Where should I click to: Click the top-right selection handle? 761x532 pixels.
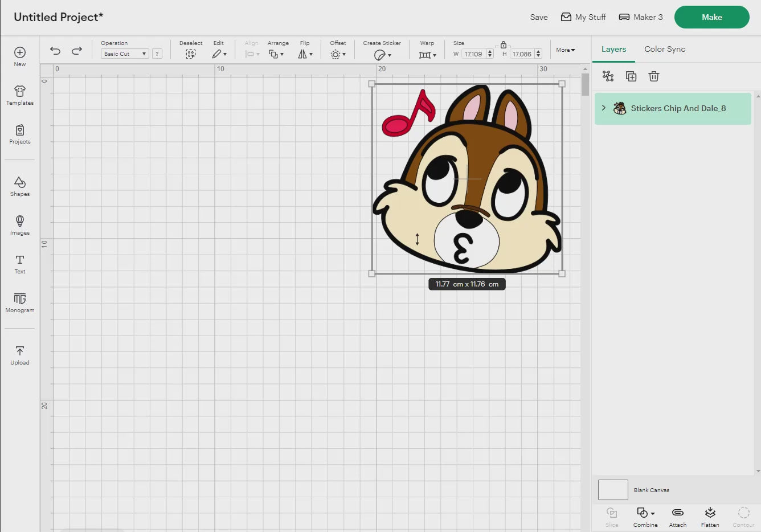pyautogui.click(x=562, y=84)
